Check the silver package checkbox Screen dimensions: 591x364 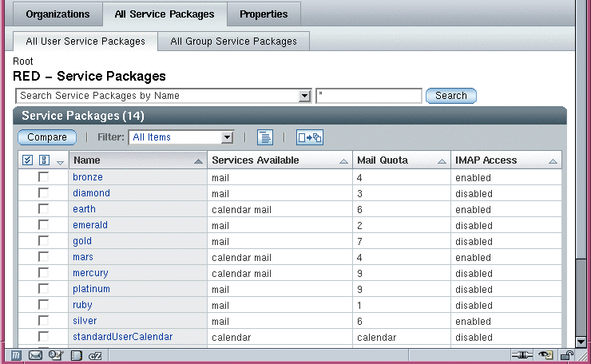(x=43, y=321)
